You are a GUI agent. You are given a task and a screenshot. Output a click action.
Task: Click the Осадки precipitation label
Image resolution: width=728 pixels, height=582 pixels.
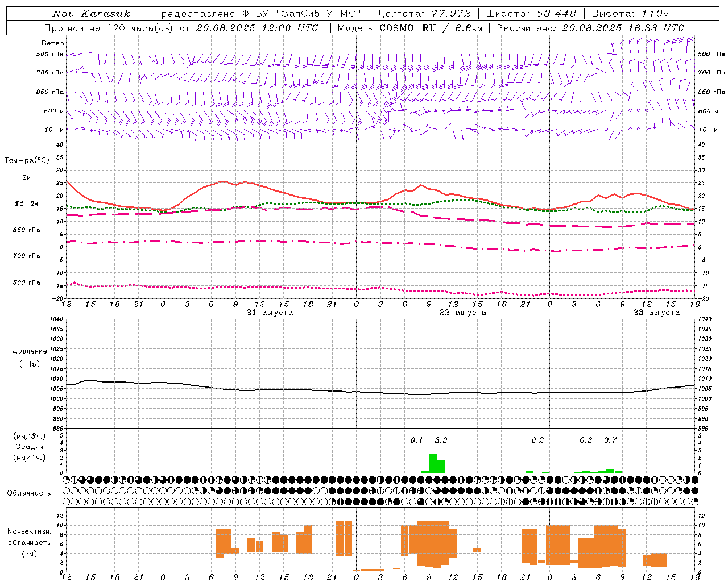pyautogui.click(x=30, y=447)
